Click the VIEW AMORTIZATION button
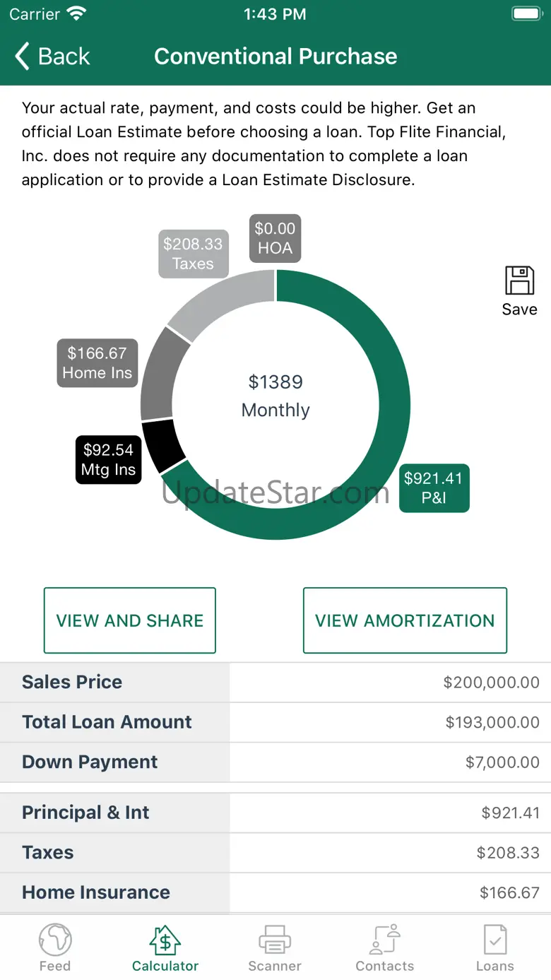 [405, 620]
